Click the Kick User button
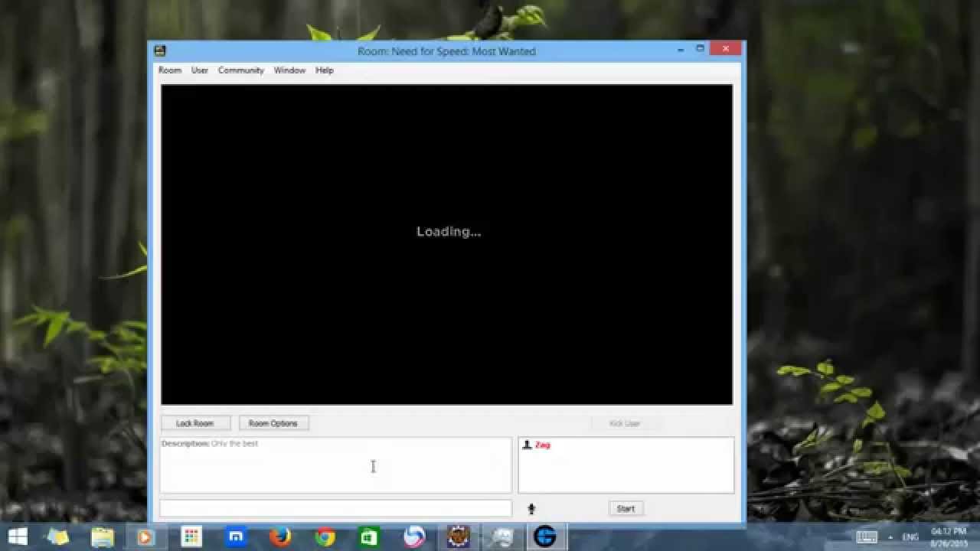Image resolution: width=980 pixels, height=551 pixels. 625,423
